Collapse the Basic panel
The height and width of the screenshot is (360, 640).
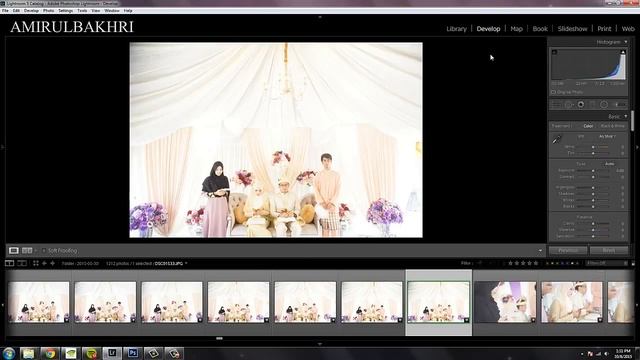tap(626, 116)
